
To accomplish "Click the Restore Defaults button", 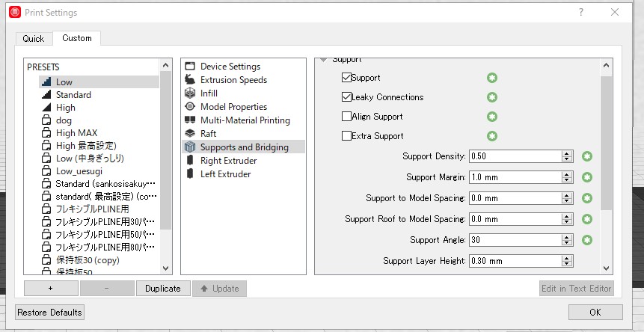I will click(x=49, y=313).
